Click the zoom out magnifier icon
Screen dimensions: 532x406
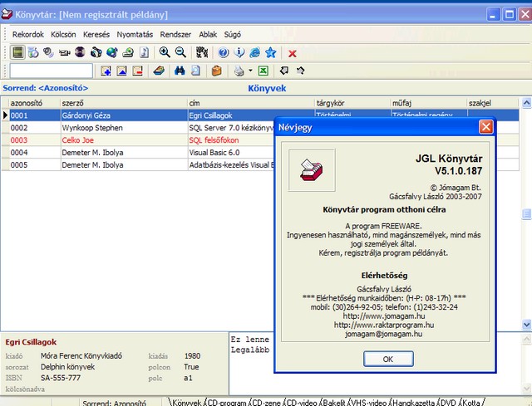pyautogui.click(x=180, y=52)
